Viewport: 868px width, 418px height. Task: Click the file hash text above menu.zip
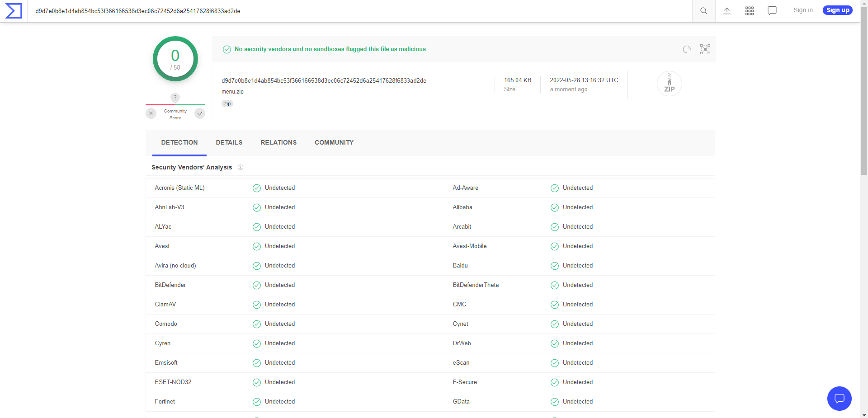click(x=324, y=81)
